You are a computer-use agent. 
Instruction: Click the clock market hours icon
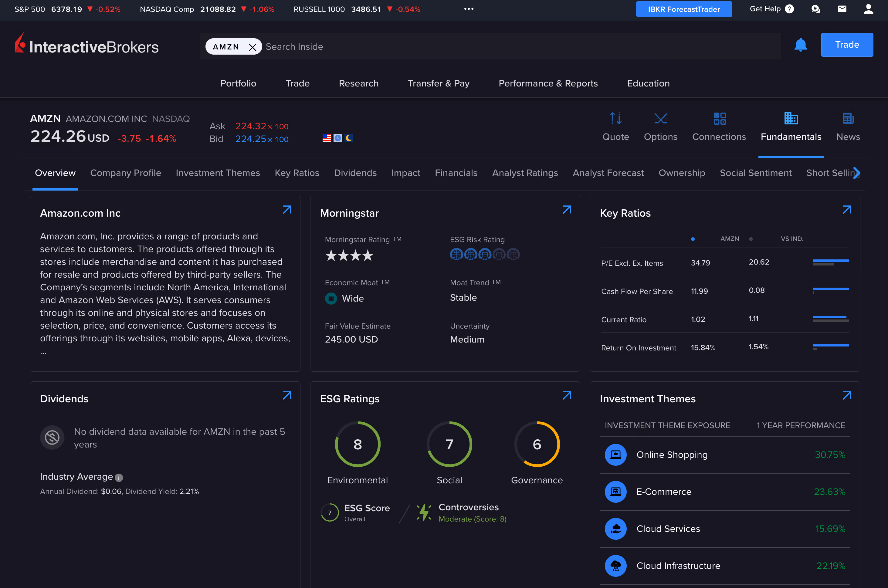pos(337,138)
